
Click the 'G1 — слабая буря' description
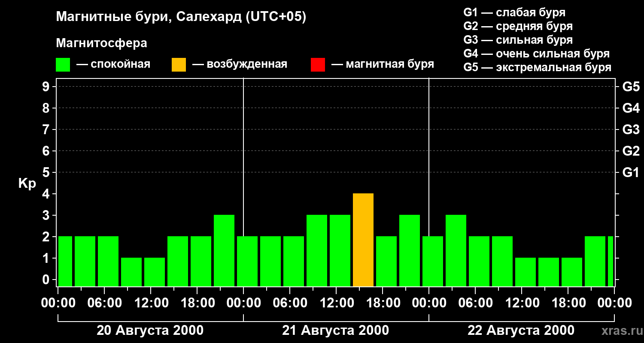tap(514, 12)
